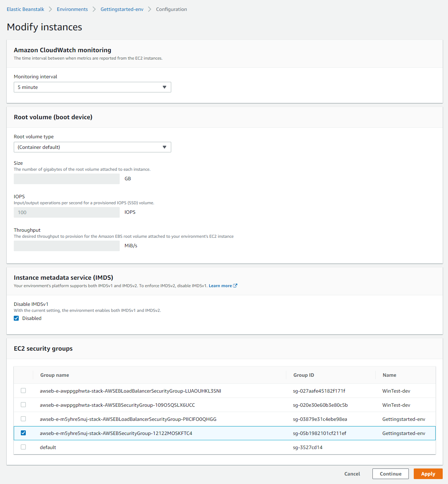
Task: Check the default security group sg-3527cd14
Action: (23, 447)
